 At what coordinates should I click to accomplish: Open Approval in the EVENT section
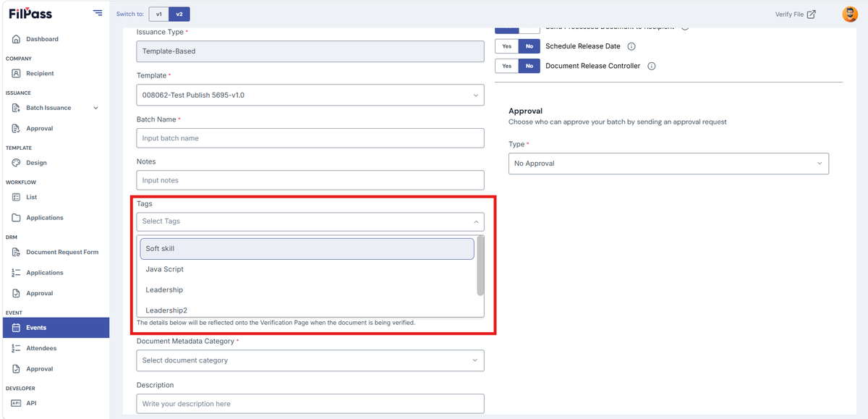click(40, 369)
